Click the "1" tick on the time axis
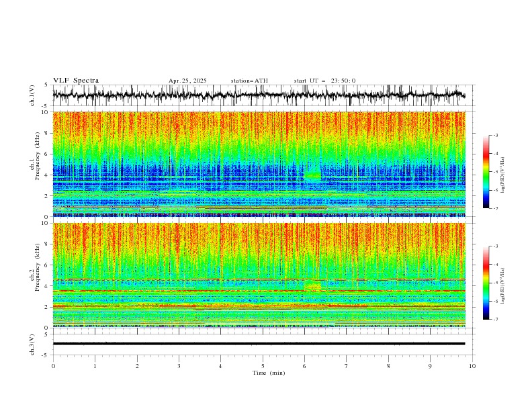The width and height of the screenshot is (532, 411). tap(95, 366)
